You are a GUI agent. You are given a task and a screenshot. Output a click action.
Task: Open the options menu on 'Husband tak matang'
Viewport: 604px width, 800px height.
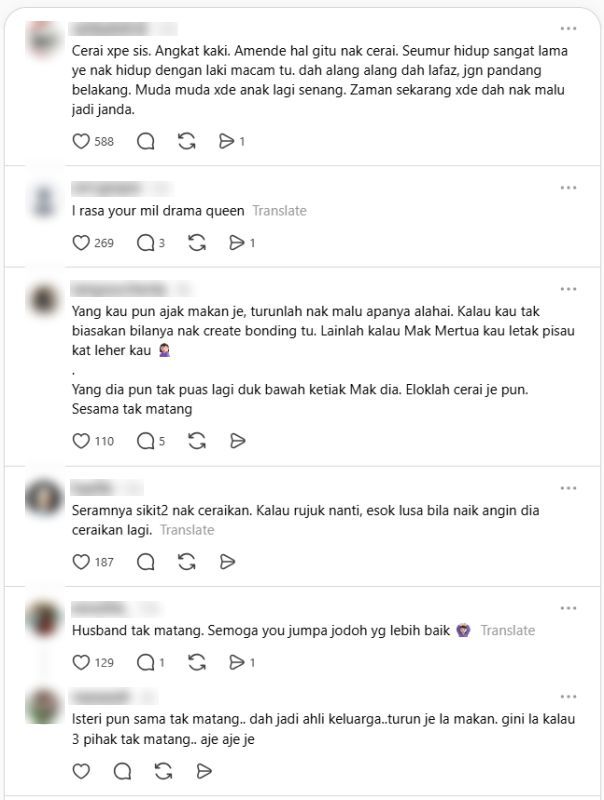pyautogui.click(x=568, y=608)
